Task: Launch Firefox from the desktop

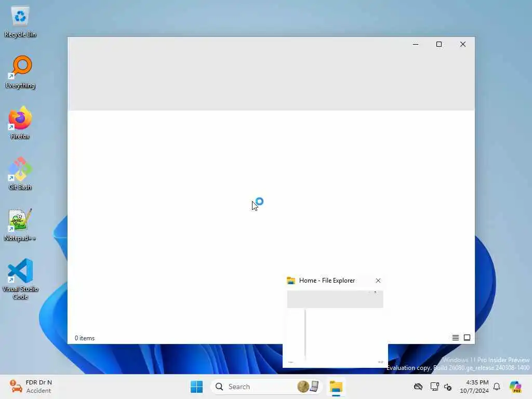Action: coord(20,123)
